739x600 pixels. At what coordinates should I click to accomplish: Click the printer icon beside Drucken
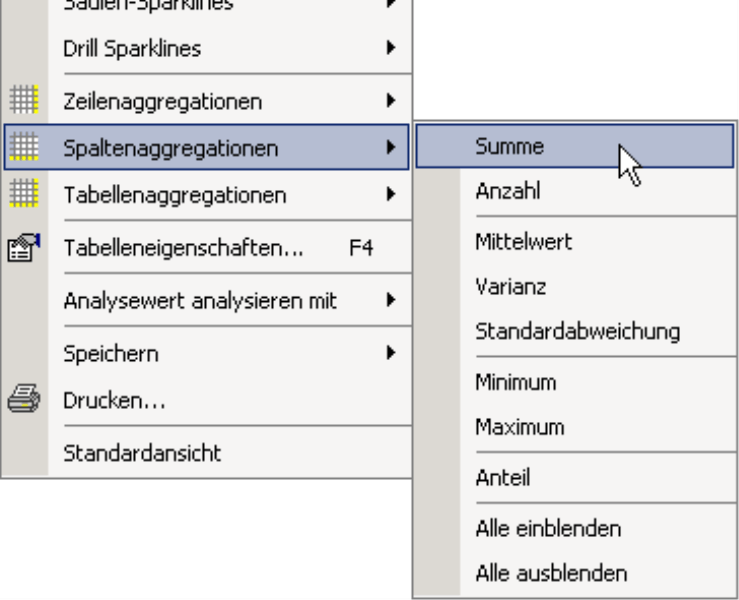pos(24,399)
